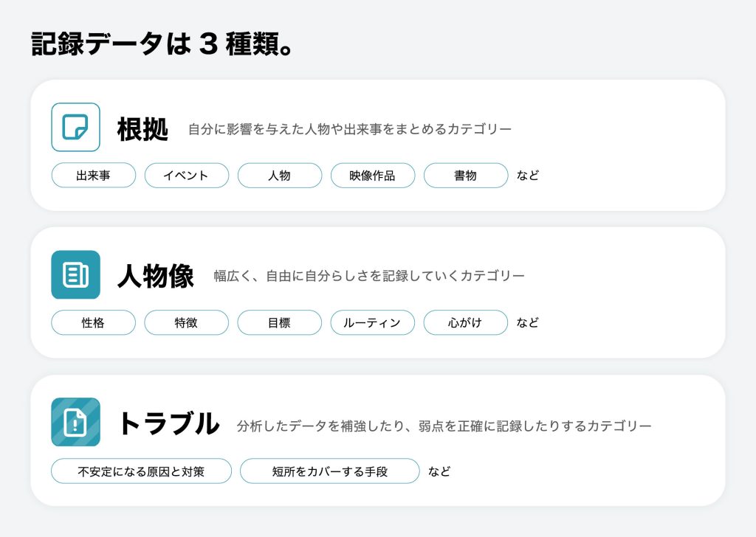Viewport: 756px width, 537px height.
Task: Choose the 人物 tag pill
Action: [279, 176]
